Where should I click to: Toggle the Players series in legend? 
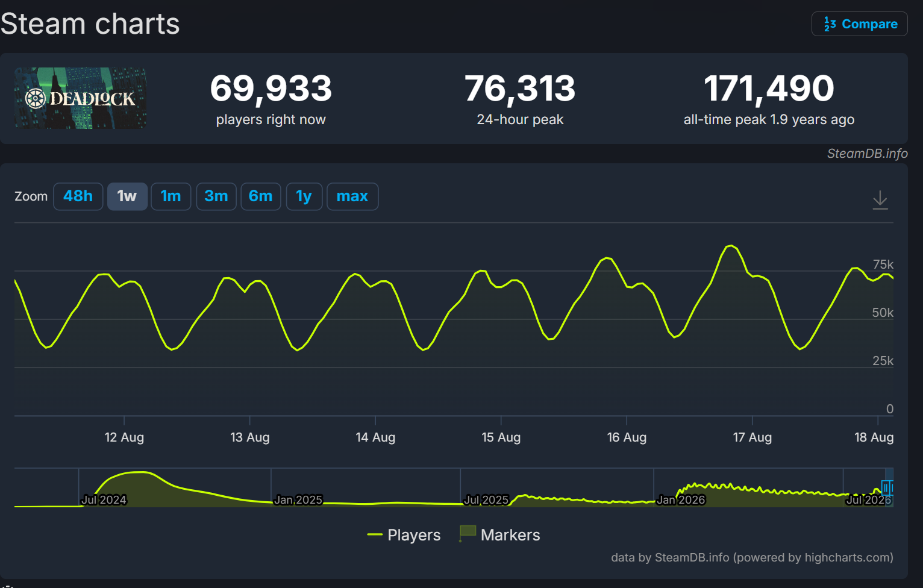[404, 535]
